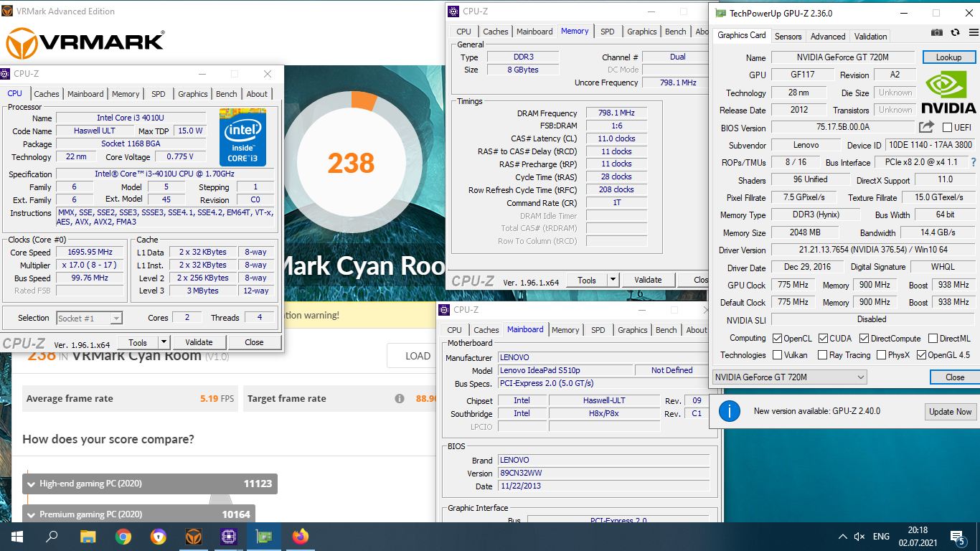
Task: Click the Update Now button
Action: coord(950,412)
